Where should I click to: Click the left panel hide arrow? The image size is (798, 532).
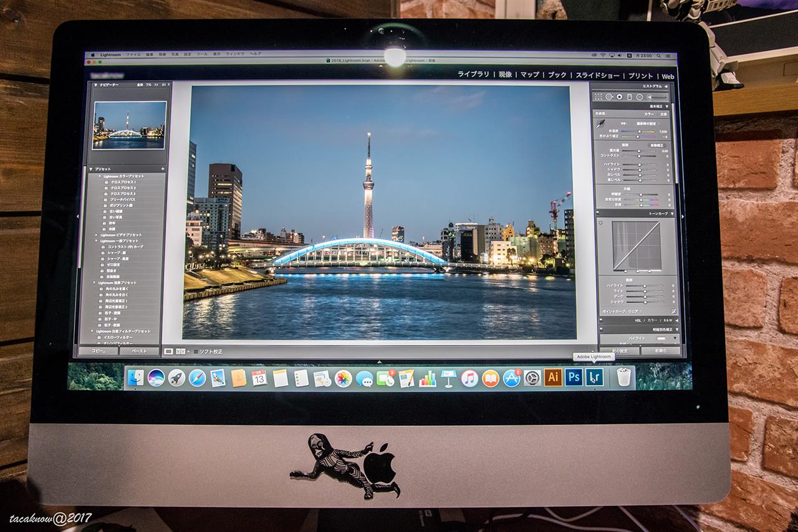point(77,216)
